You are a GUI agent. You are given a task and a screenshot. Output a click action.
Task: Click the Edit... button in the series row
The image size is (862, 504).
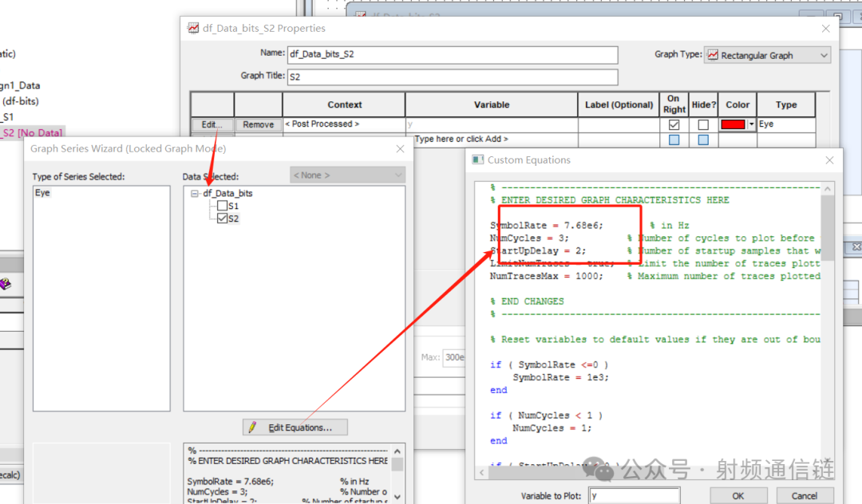pyautogui.click(x=212, y=124)
